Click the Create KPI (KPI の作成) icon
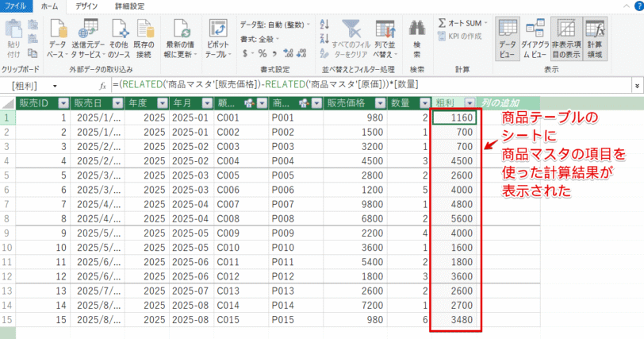The image size is (644, 339). pos(442,37)
